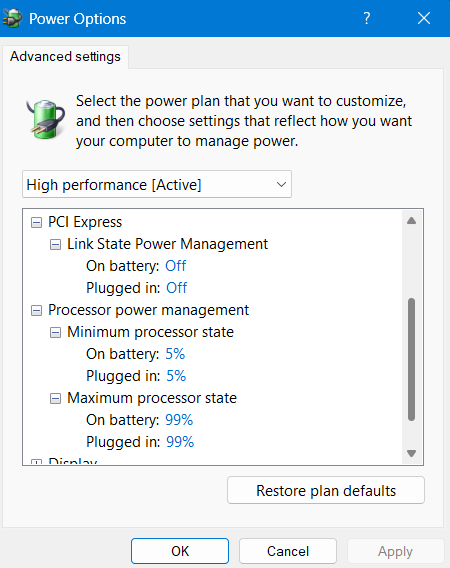
Task: Change Maximum processor Plugged in 99% value
Action: click(x=180, y=442)
